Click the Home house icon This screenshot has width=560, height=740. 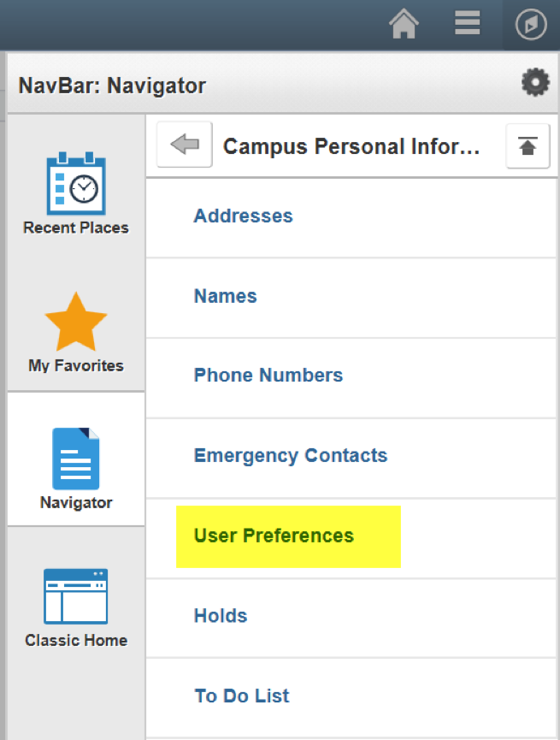pos(404,24)
